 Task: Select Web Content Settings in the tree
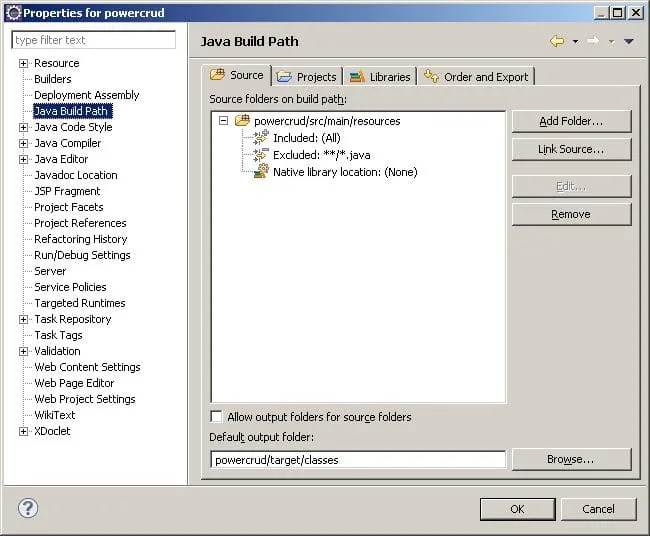[x=87, y=367]
